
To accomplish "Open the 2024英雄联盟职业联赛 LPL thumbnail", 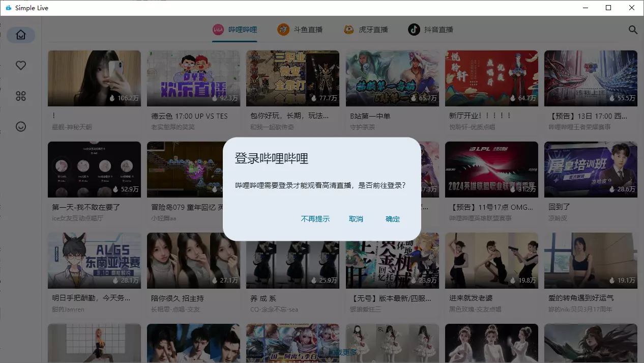I will (x=491, y=169).
